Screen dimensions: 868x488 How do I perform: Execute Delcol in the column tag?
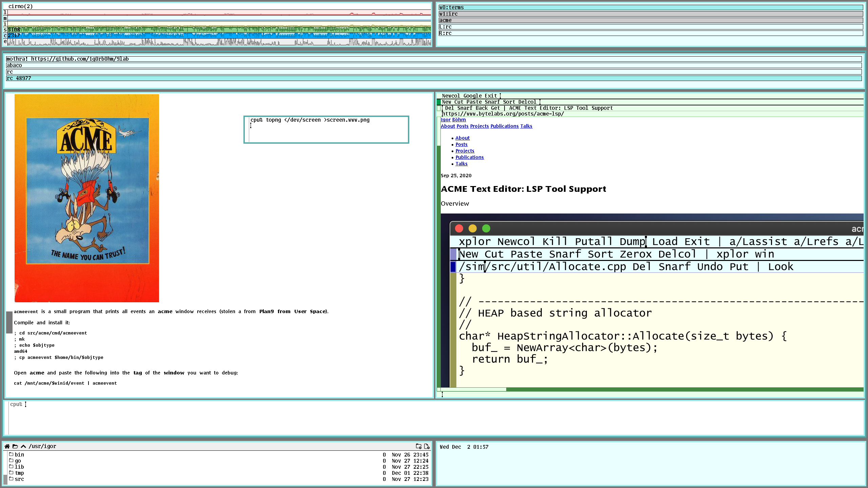[527, 102]
